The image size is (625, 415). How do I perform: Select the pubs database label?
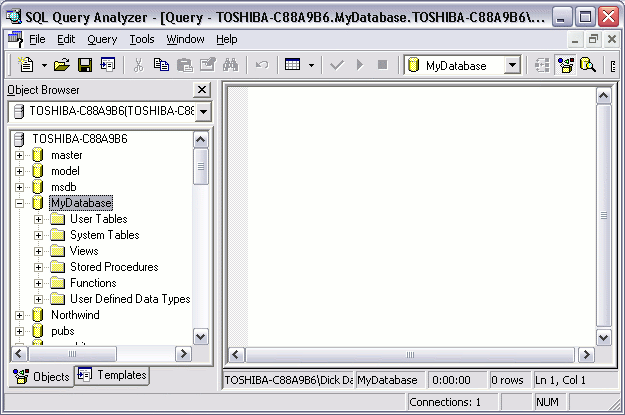(x=63, y=331)
